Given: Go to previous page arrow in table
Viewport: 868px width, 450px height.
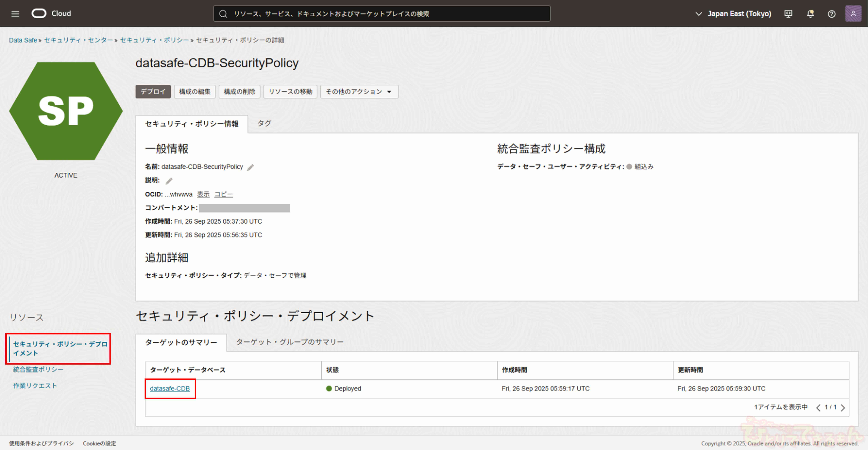Looking at the screenshot, I should pos(818,408).
